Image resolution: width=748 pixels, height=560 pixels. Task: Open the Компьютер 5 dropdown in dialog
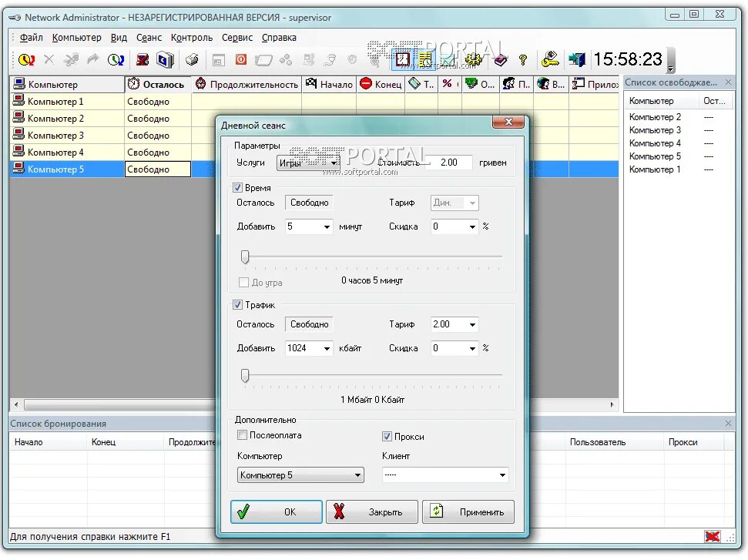coord(300,474)
